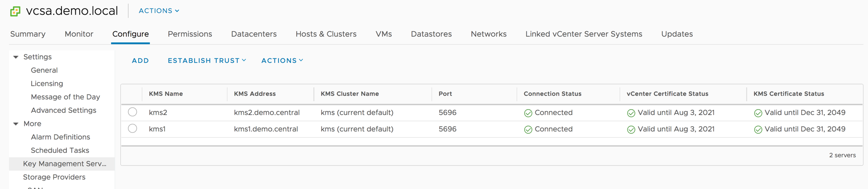Screen dimensions: 868x189
Task: Click the vcsa.demo.local title
Action: click(x=72, y=11)
